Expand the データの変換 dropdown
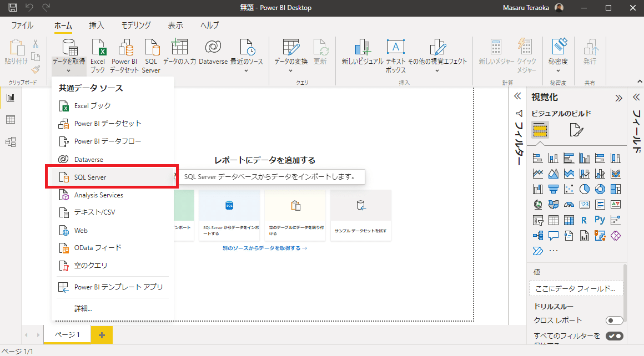 tap(291, 70)
